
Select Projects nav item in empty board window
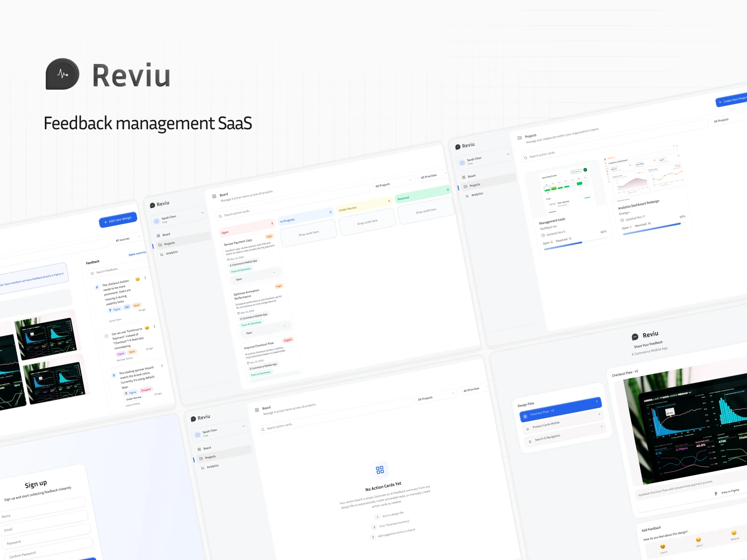(223, 455)
